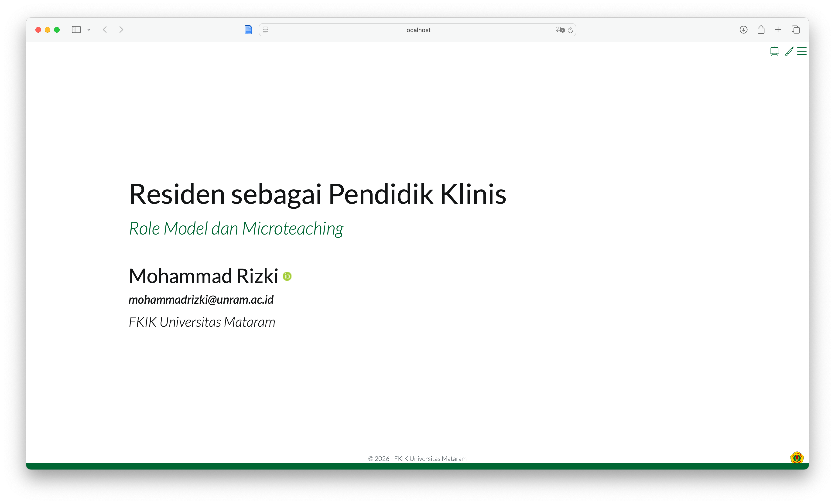835x504 pixels.
Task: Open the slide navigation hamburger menu
Action: 802,51
